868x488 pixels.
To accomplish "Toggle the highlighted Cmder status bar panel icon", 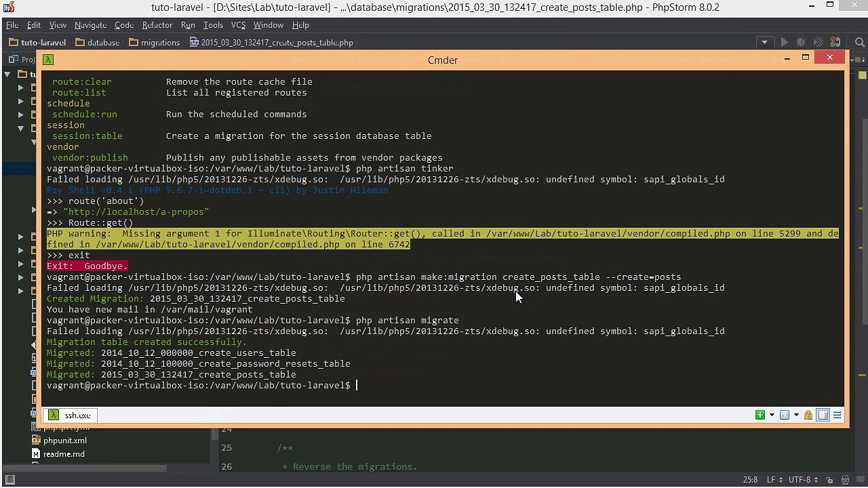I will point(823,415).
